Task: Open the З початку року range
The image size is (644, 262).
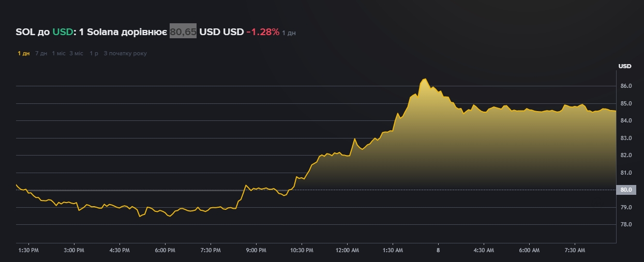Action: [125, 53]
